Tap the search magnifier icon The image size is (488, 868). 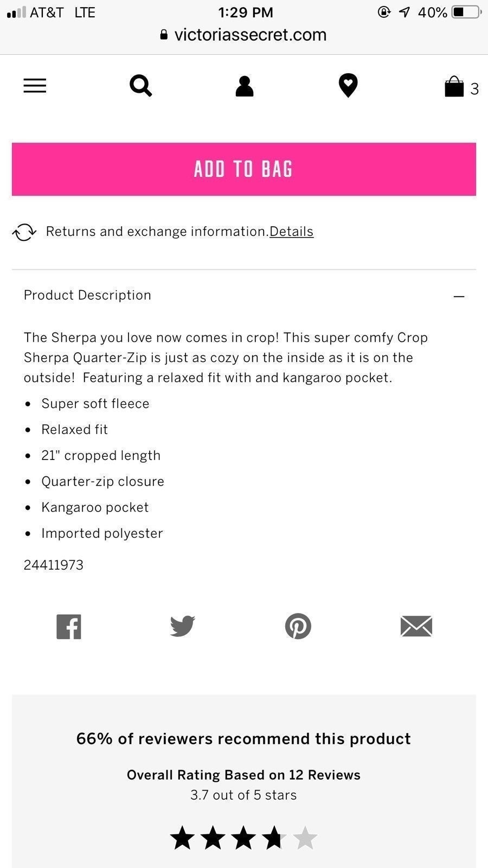coord(140,86)
